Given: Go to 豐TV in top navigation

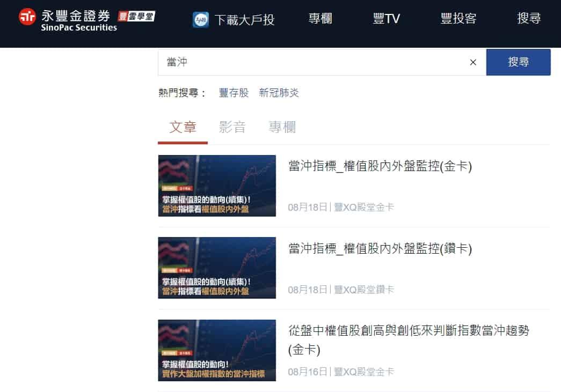Looking at the screenshot, I should [386, 18].
